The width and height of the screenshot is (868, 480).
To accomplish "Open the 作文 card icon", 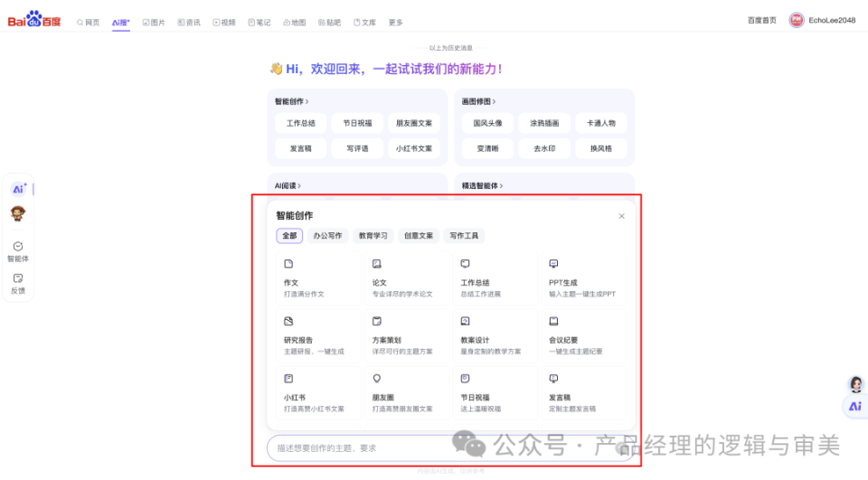I will coord(288,264).
